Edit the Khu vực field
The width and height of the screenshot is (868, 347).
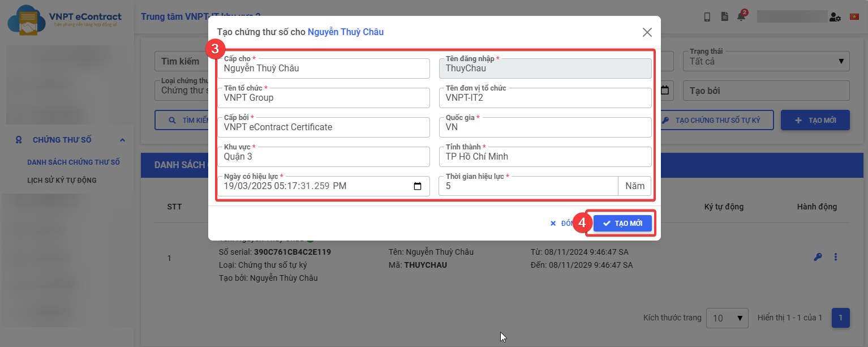click(324, 157)
